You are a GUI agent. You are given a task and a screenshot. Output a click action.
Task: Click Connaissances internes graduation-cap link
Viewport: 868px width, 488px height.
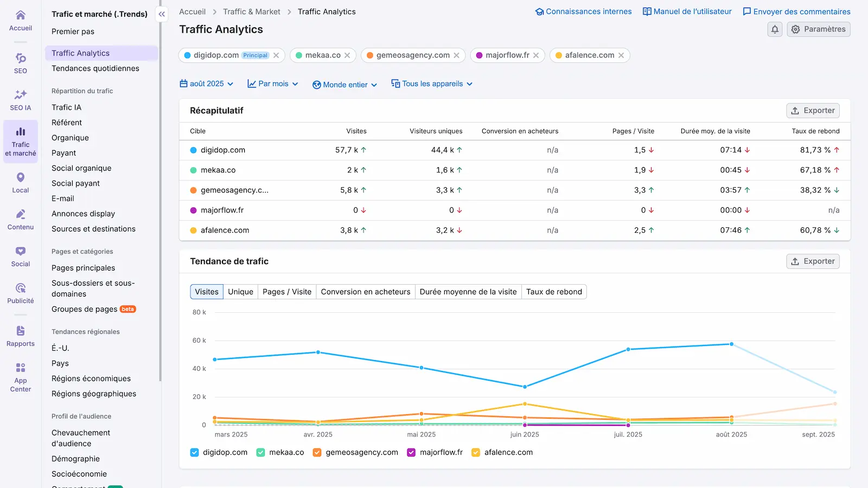[x=583, y=11]
